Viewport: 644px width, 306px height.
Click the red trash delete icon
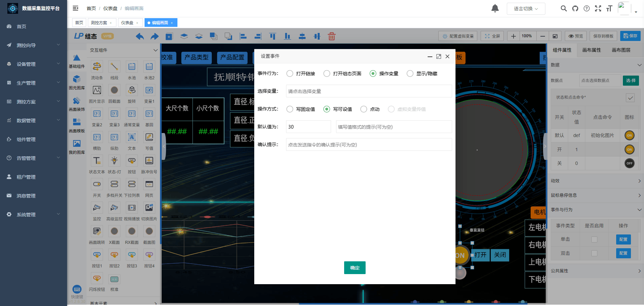pyautogui.click(x=331, y=36)
